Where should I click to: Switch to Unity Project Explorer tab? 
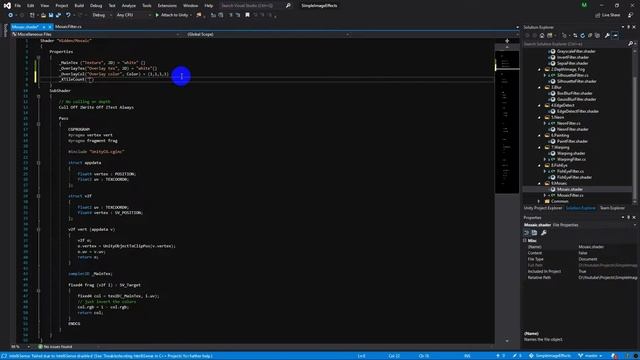(543, 208)
